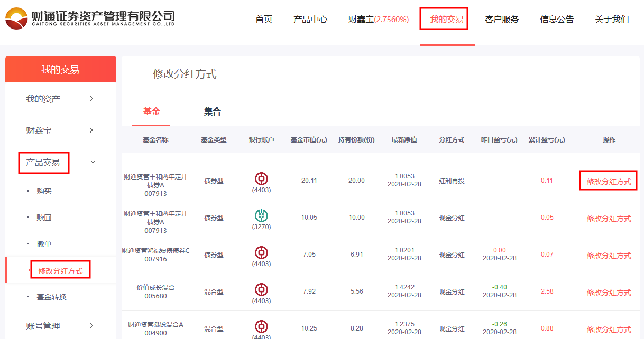Click the 分红方式 column header
Image resolution: width=644 pixels, height=339 pixels.
point(452,140)
